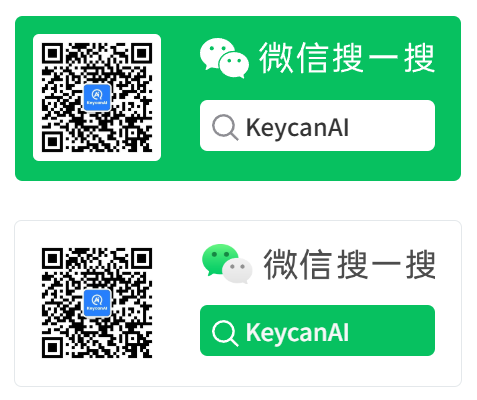Click the bottom-left finder square of the bottom QR code

pyautogui.click(x=53, y=347)
